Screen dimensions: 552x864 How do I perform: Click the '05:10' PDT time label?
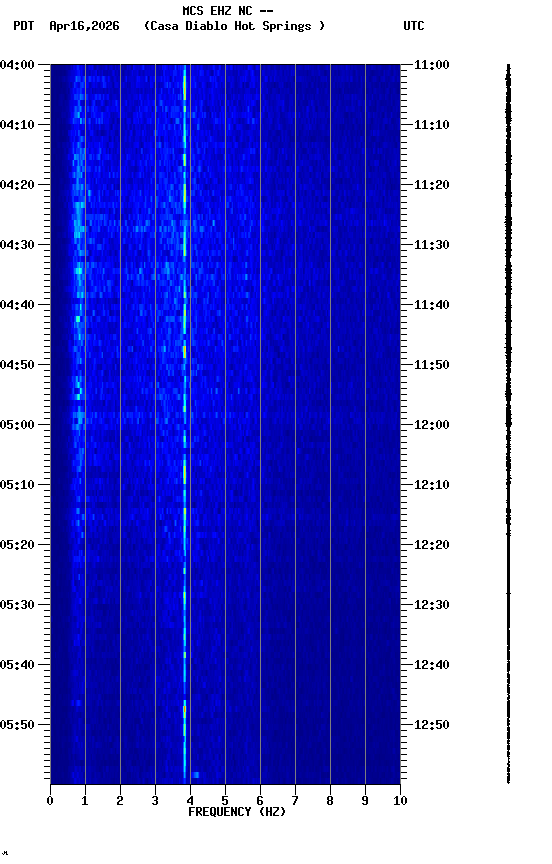click(x=17, y=485)
